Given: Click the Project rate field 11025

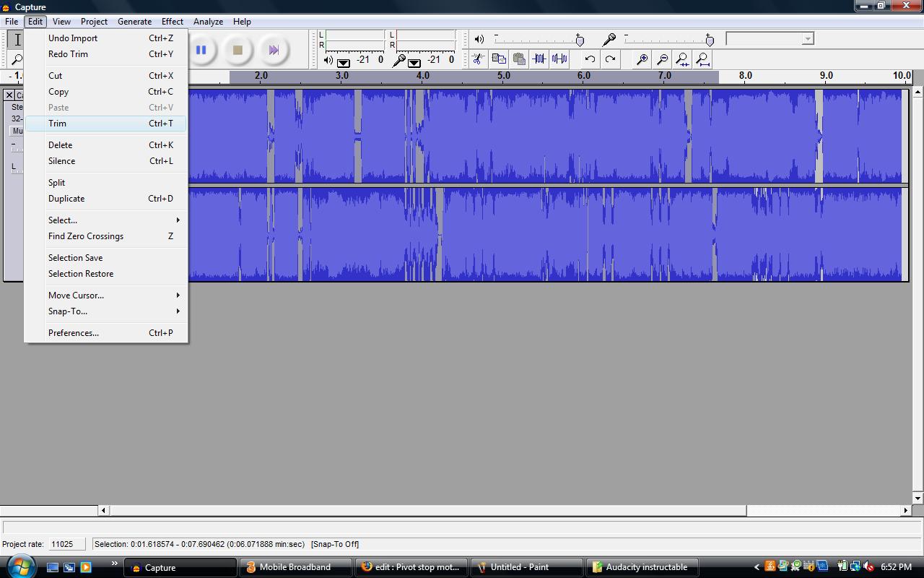Looking at the screenshot, I should [x=66, y=544].
